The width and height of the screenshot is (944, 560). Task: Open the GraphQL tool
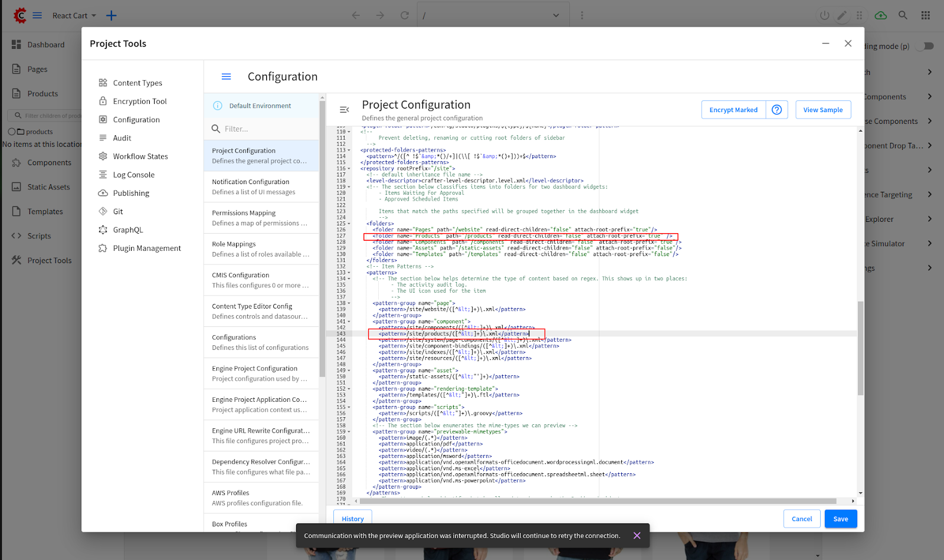[127, 230]
